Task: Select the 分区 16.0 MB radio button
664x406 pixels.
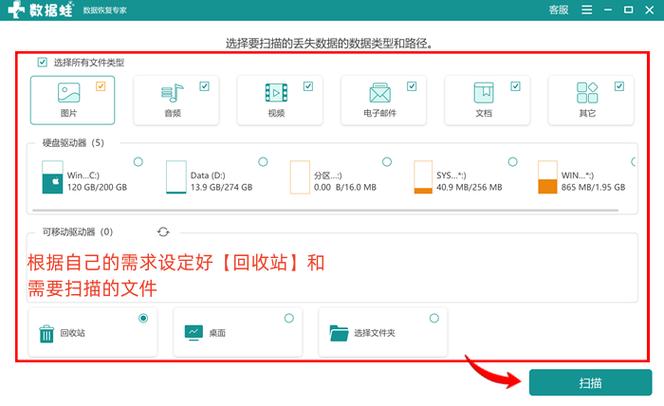Action: (387, 162)
